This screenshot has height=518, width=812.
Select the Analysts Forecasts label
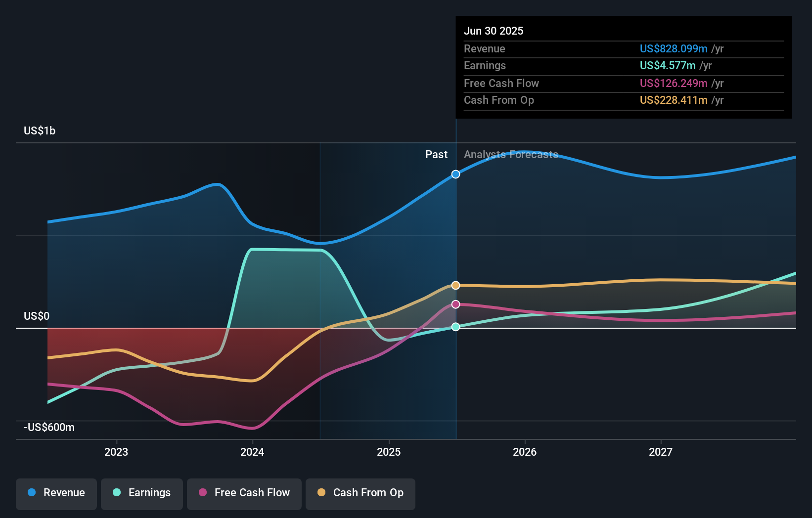click(x=511, y=154)
